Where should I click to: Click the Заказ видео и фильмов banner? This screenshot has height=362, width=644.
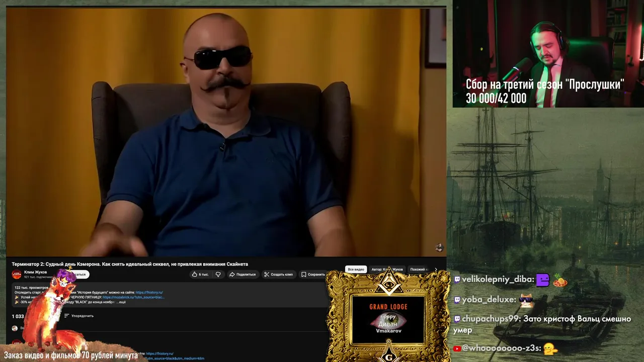click(x=71, y=355)
